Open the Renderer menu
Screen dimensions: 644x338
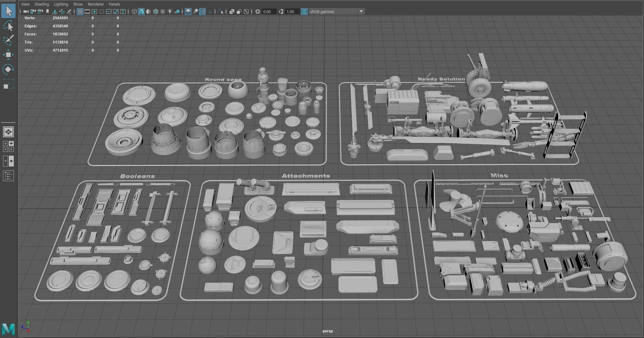pos(96,4)
